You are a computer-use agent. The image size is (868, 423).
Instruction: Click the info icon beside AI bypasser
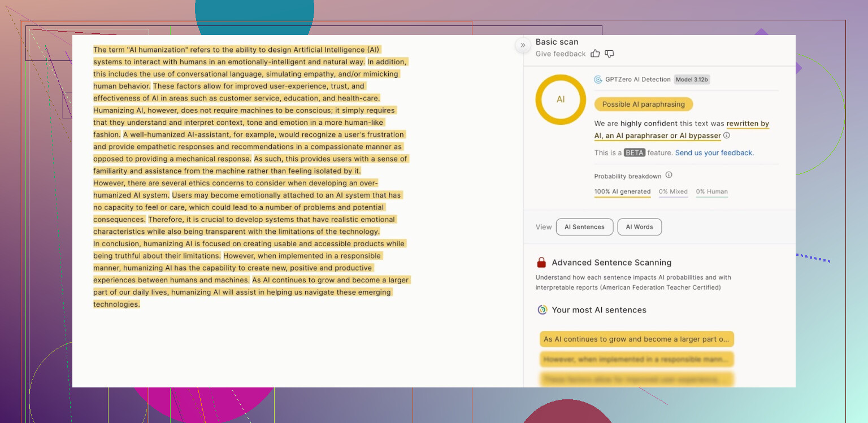click(727, 136)
